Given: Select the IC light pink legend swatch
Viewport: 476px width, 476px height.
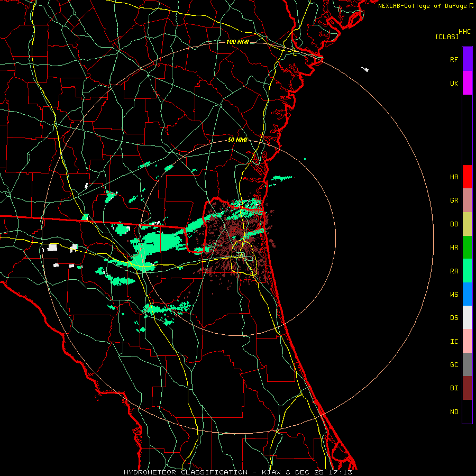Looking at the screenshot, I should coord(467,341).
